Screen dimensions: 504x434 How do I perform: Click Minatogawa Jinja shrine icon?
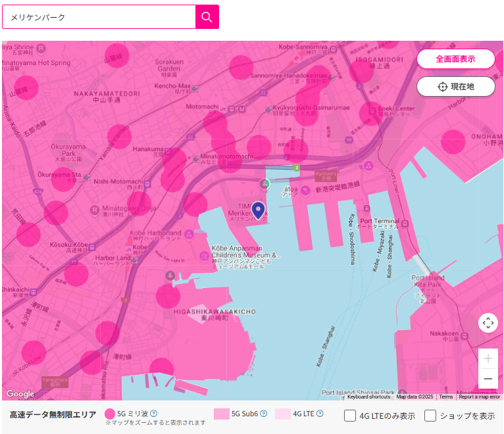[94, 210]
